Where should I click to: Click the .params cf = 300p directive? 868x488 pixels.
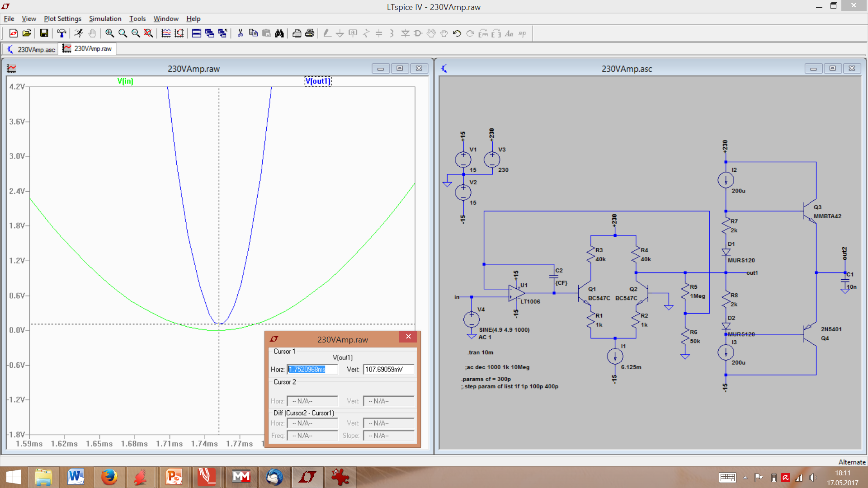(x=486, y=379)
